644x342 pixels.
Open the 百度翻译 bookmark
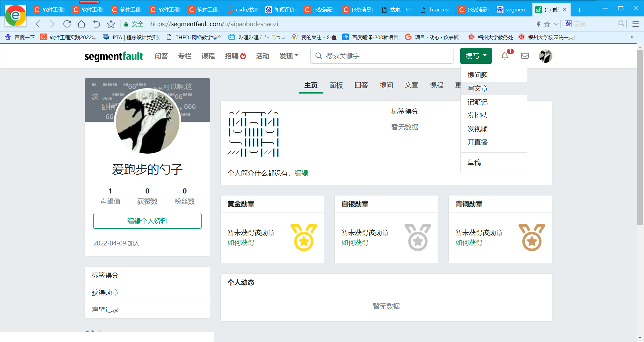[x=370, y=37]
